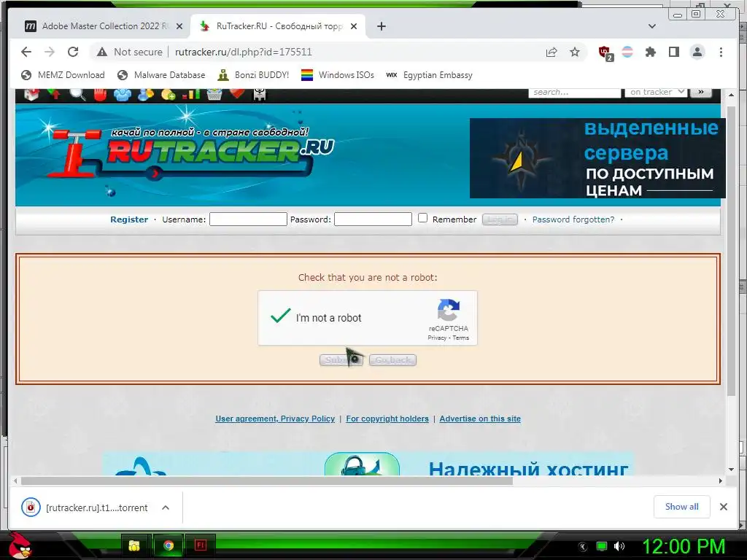Expand the tab search chevron in Chrome
The width and height of the screenshot is (747, 560).
pos(652,26)
